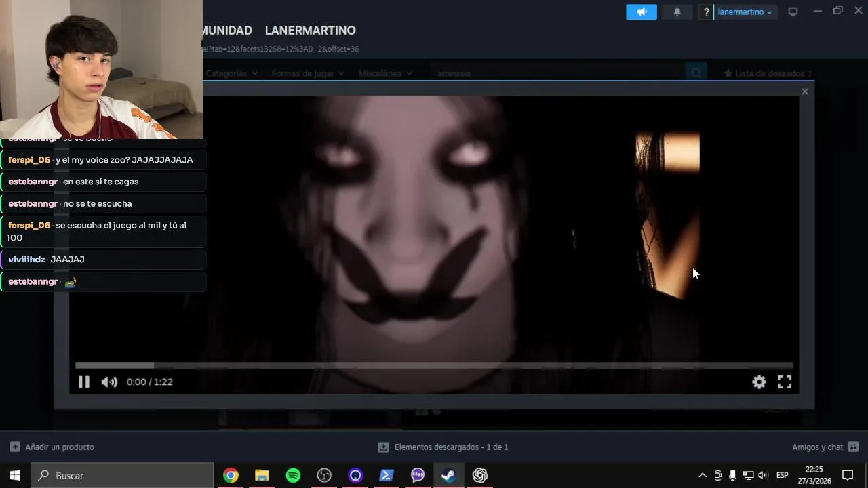Click the 'no se te escucha' message
This screenshot has height=488, width=868.
104,203
